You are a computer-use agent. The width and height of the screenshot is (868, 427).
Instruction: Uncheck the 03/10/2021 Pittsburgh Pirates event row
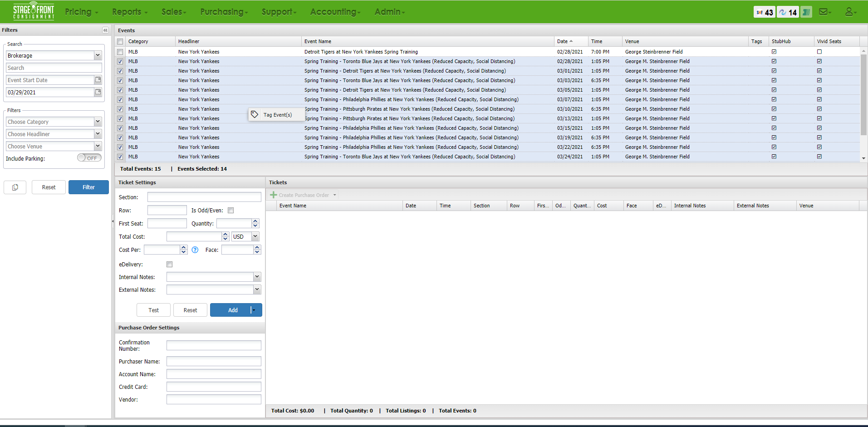point(120,109)
